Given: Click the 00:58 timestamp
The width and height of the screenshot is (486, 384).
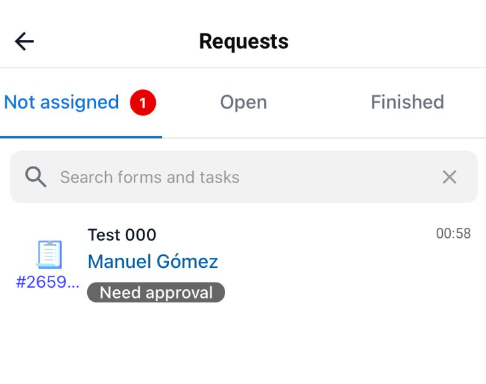Looking at the screenshot, I should 453,233.
